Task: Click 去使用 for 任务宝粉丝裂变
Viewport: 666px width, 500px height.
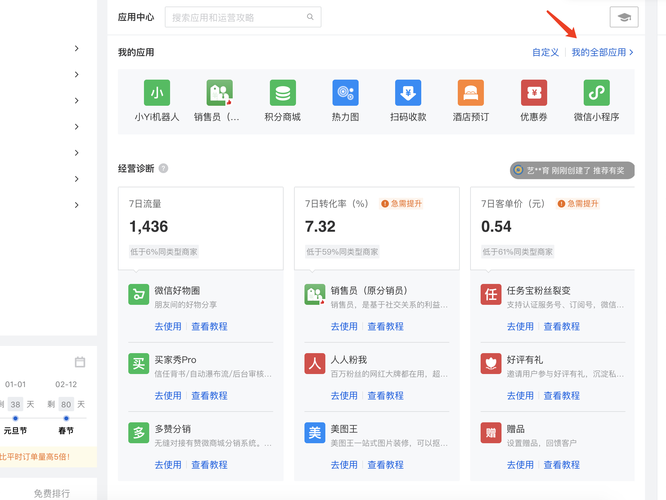Action: 520,326
